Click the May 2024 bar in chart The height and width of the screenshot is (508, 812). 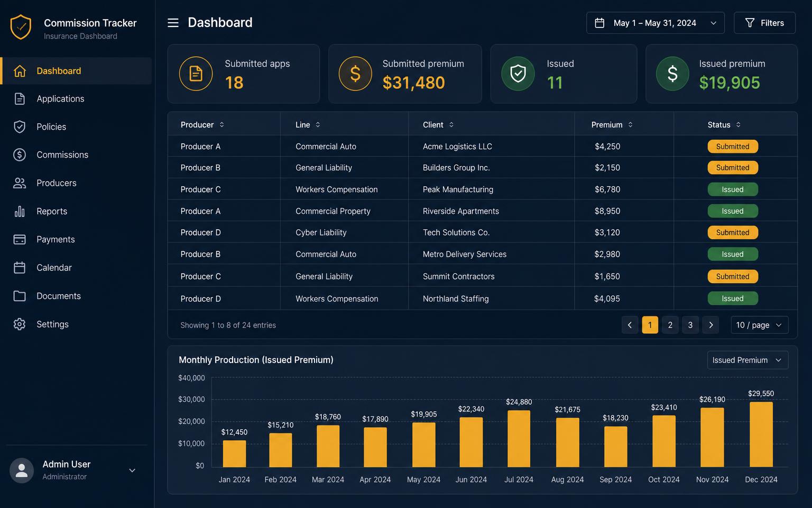[424, 445]
